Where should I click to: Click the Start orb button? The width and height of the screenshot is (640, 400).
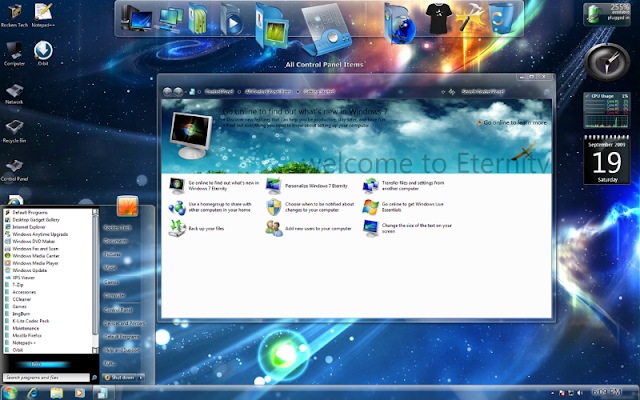(9, 393)
